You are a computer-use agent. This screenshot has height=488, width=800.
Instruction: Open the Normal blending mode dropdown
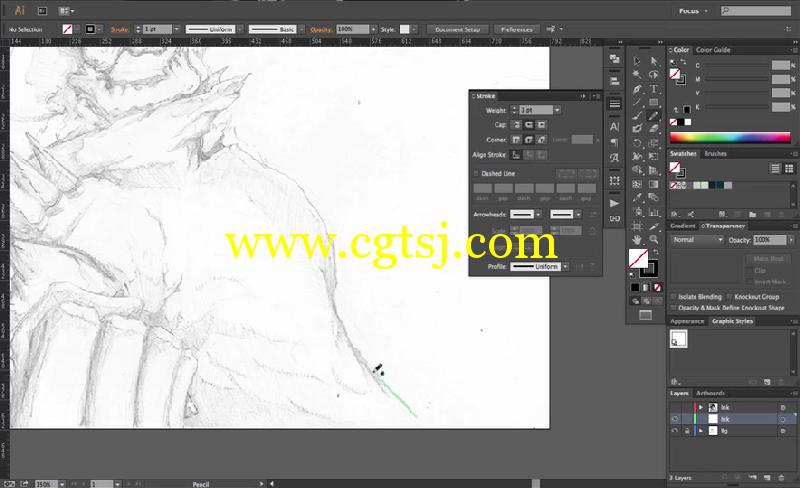(697, 240)
